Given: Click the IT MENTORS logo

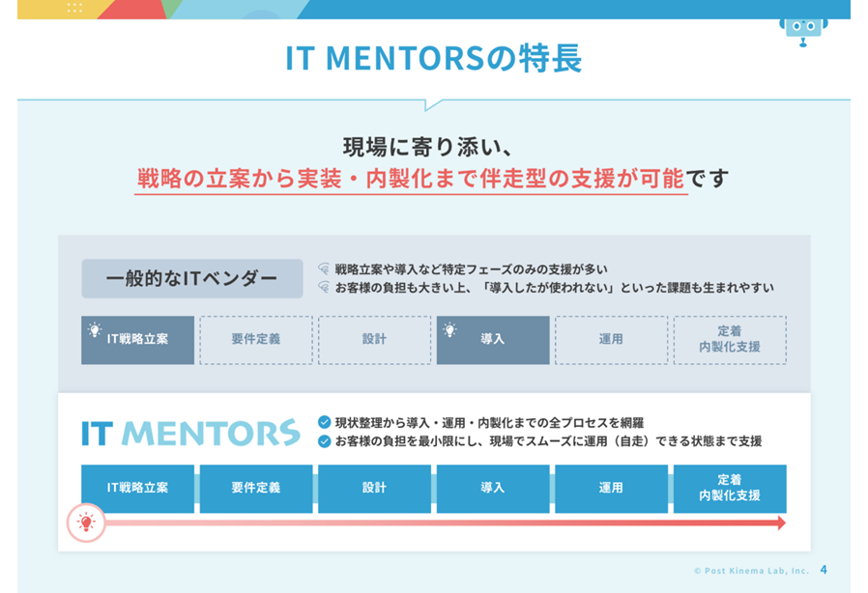Looking at the screenshot, I should point(190,433).
